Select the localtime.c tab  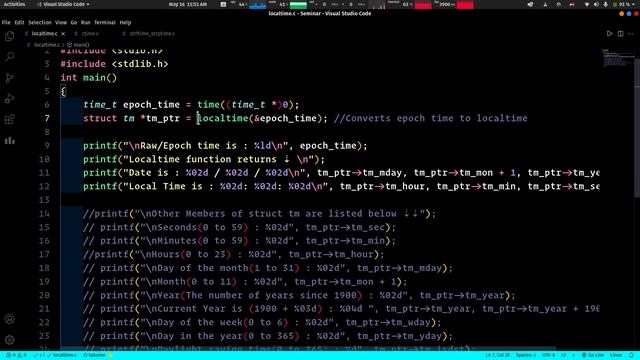44,34
